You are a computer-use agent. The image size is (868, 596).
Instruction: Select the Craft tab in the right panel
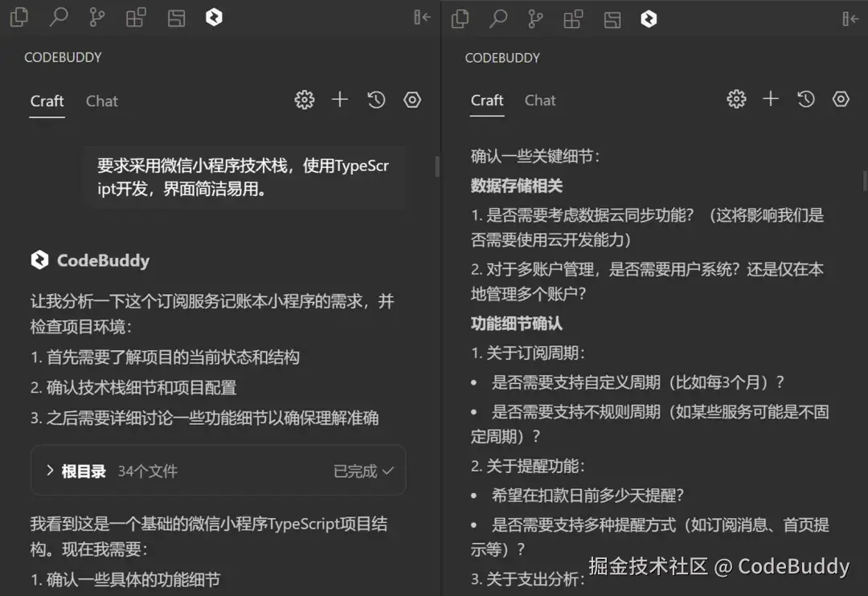tap(487, 100)
